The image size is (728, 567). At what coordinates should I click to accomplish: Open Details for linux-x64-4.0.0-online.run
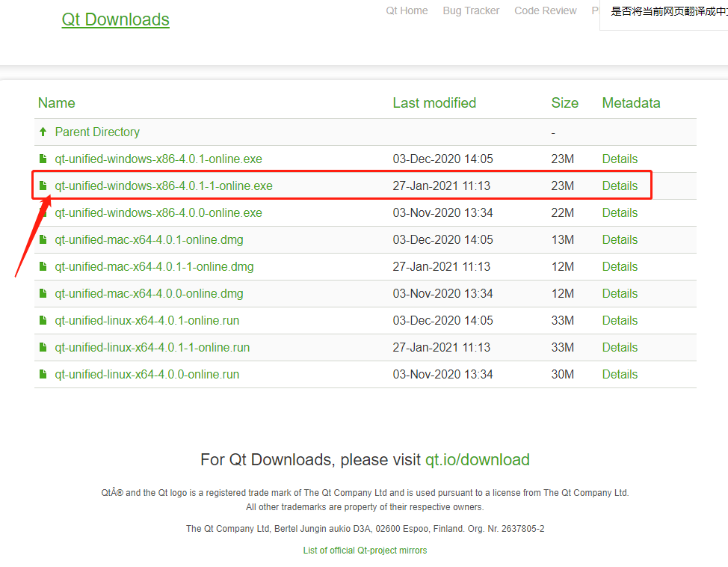coord(620,375)
